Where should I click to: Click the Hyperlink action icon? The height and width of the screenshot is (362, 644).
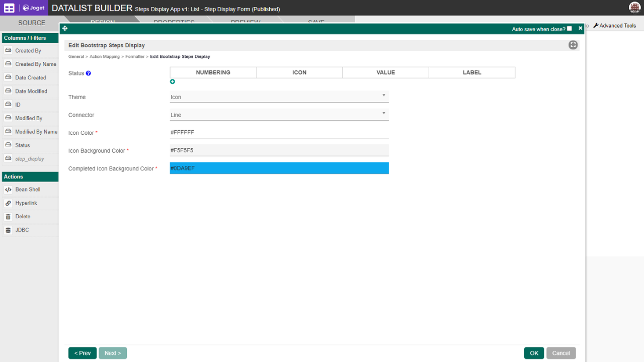[8, 203]
